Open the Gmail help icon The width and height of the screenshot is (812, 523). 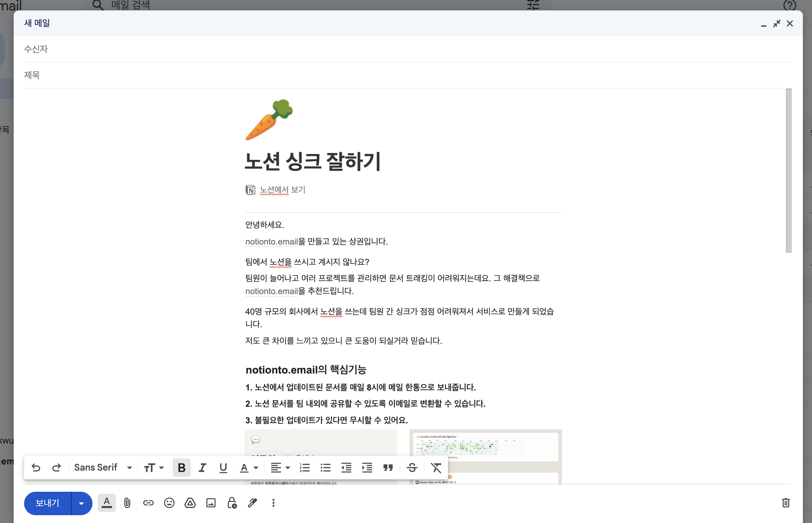[790, 5]
